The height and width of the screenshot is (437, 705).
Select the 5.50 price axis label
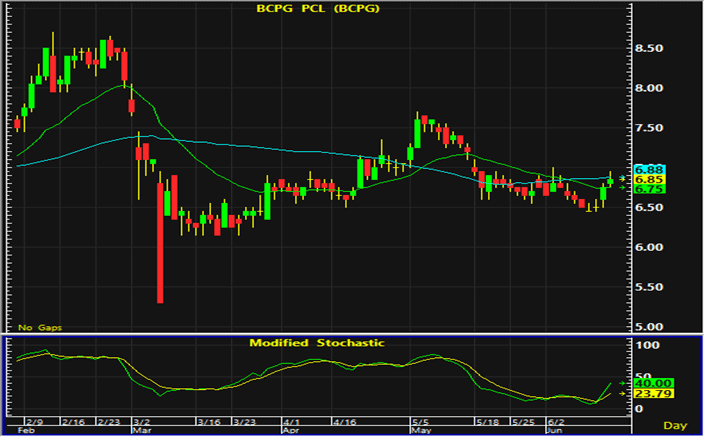(x=649, y=287)
